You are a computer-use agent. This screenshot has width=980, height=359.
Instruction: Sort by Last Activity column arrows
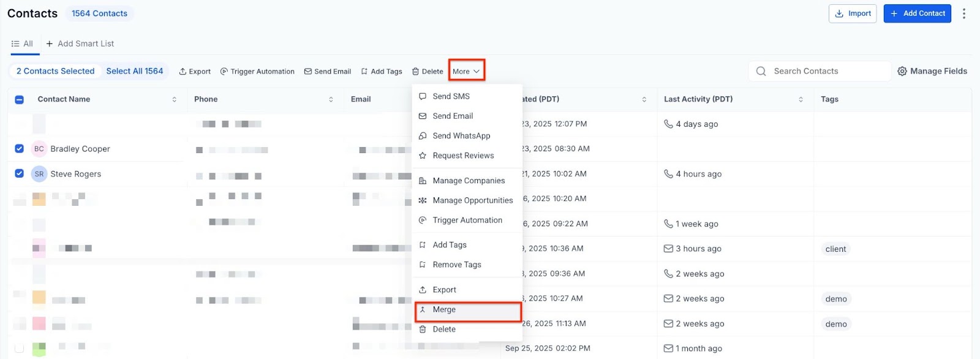click(x=801, y=99)
